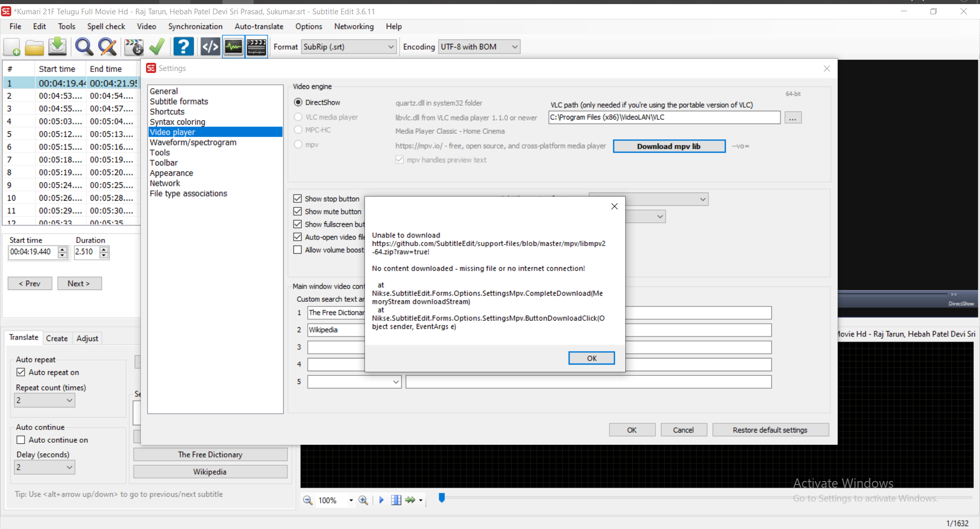The width and height of the screenshot is (980, 529).
Task: Toggle the waveform panel icon
Action: click(233, 46)
